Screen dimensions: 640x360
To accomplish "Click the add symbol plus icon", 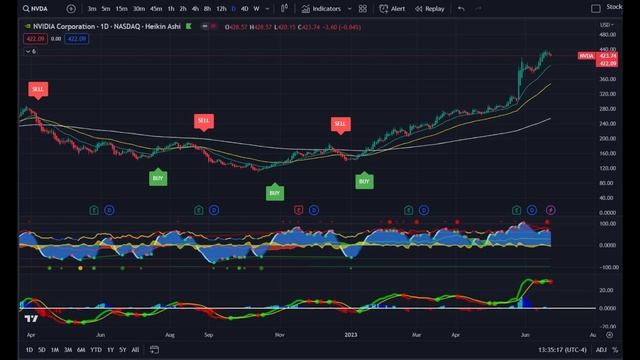I will coord(71,9).
